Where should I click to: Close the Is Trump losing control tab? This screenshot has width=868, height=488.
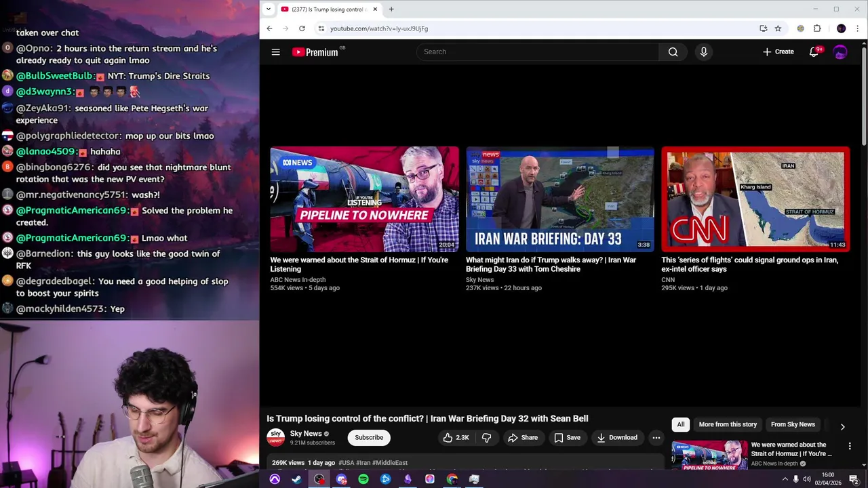coord(375,9)
